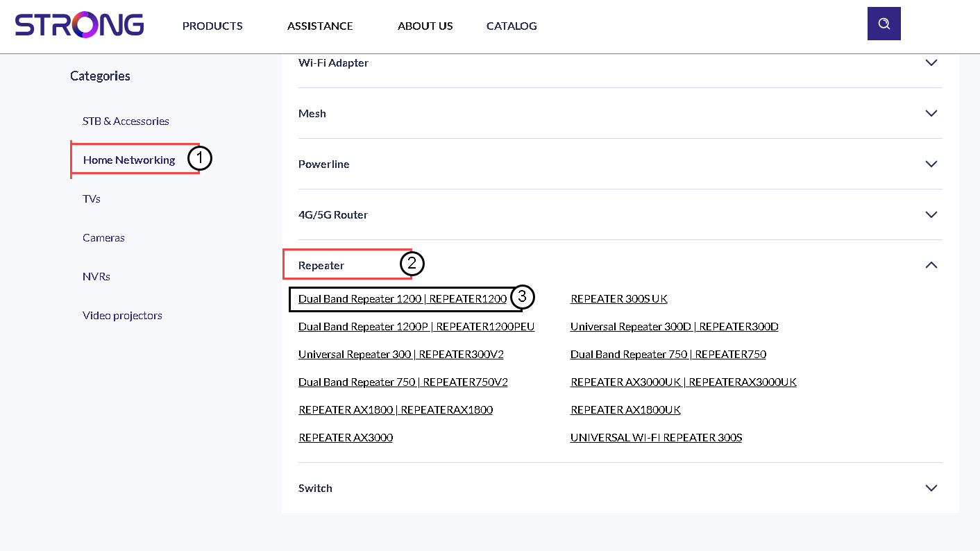The width and height of the screenshot is (980, 551).
Task: Click the Powerline heading
Action: click(x=324, y=164)
